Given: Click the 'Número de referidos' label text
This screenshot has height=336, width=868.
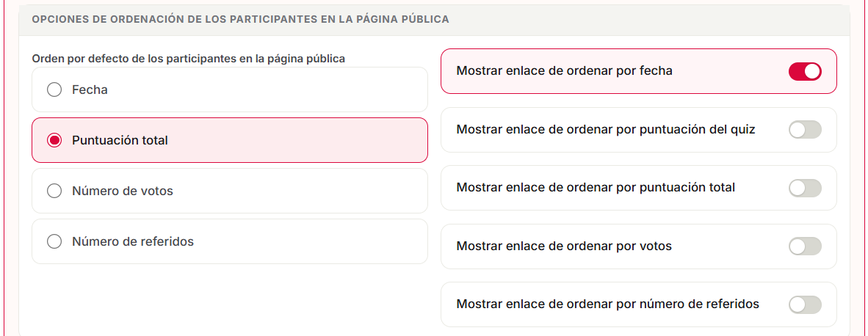Looking at the screenshot, I should (133, 241).
